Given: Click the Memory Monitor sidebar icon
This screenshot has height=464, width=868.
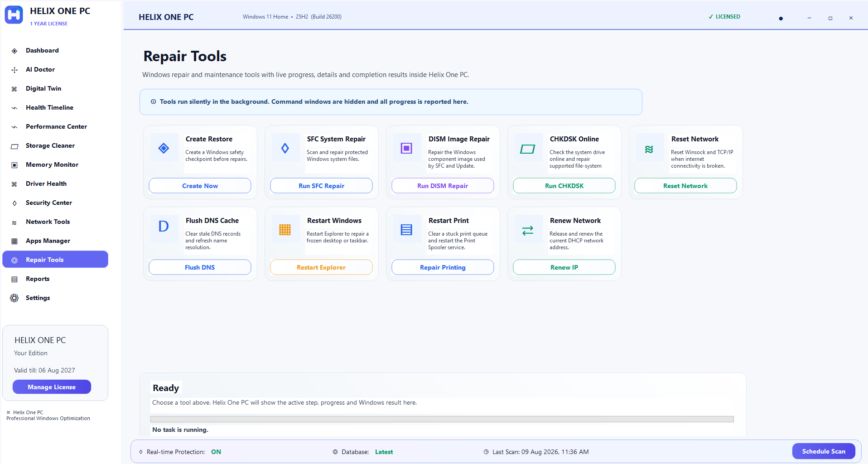Looking at the screenshot, I should [14, 165].
